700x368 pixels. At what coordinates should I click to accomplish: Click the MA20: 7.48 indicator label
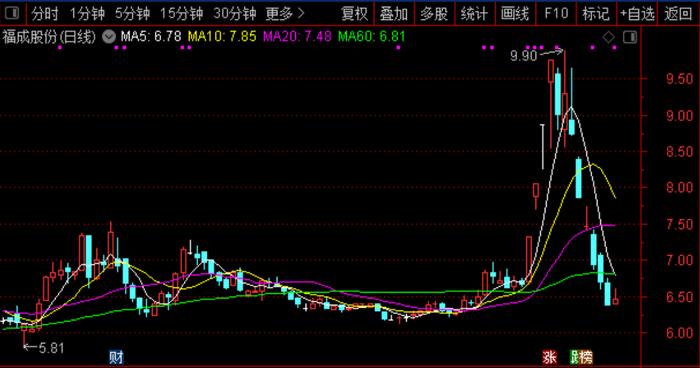tap(297, 36)
